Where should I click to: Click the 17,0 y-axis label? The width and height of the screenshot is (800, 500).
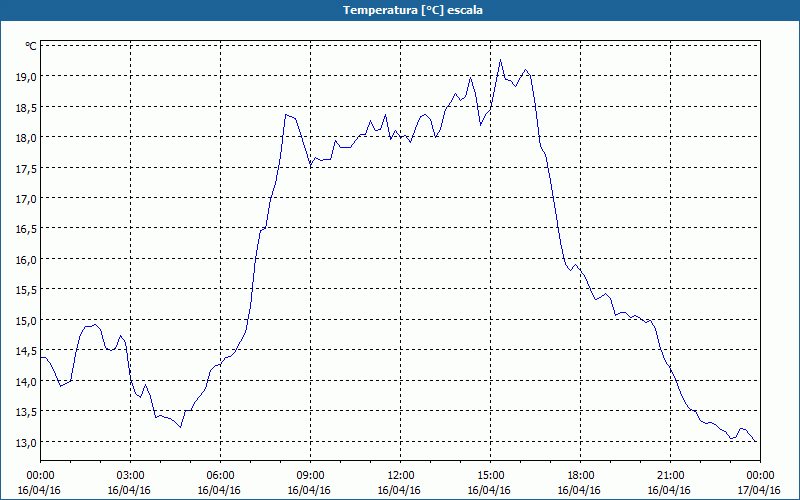27,198
